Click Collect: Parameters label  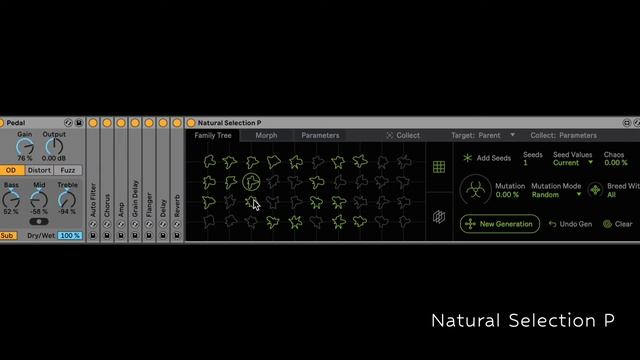click(563, 135)
